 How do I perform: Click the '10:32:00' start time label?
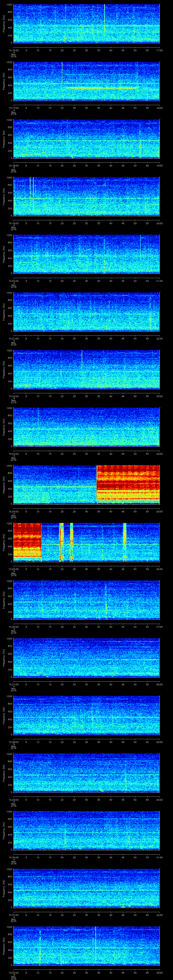(x=14, y=972)
